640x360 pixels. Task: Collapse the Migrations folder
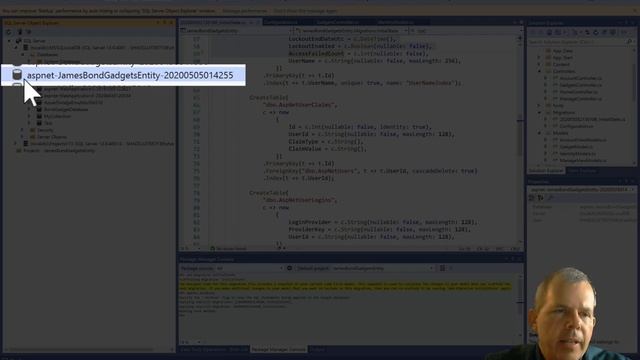coord(539,112)
